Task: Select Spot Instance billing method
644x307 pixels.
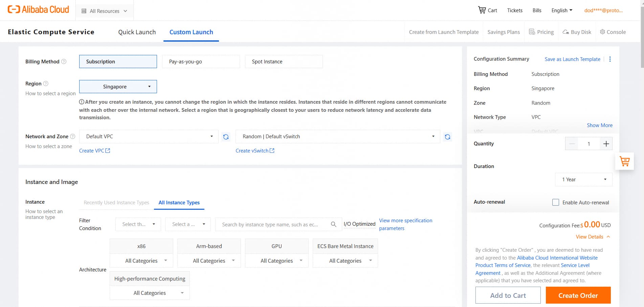Action: point(284,62)
